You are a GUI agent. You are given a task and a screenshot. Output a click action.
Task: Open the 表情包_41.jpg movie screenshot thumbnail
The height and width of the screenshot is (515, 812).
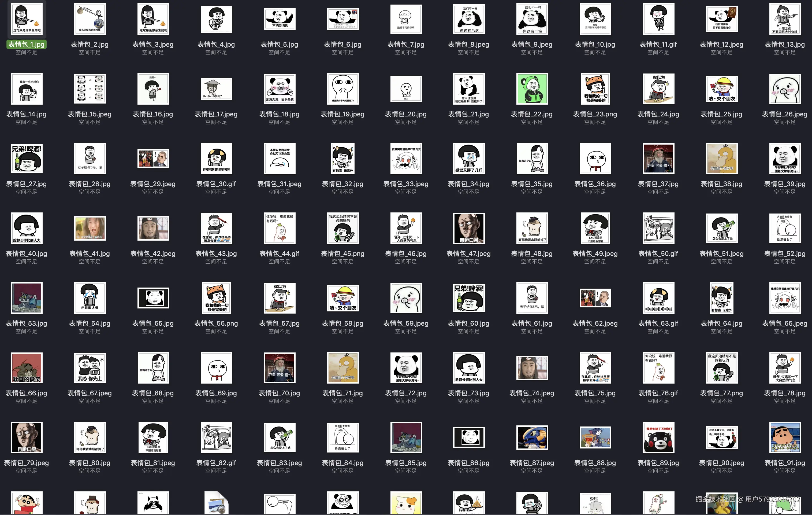point(90,228)
